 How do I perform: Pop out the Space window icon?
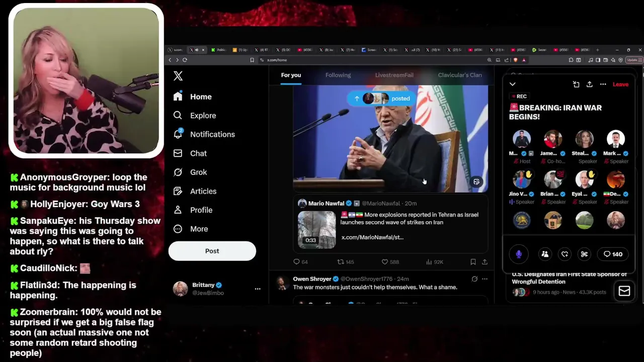(x=576, y=84)
